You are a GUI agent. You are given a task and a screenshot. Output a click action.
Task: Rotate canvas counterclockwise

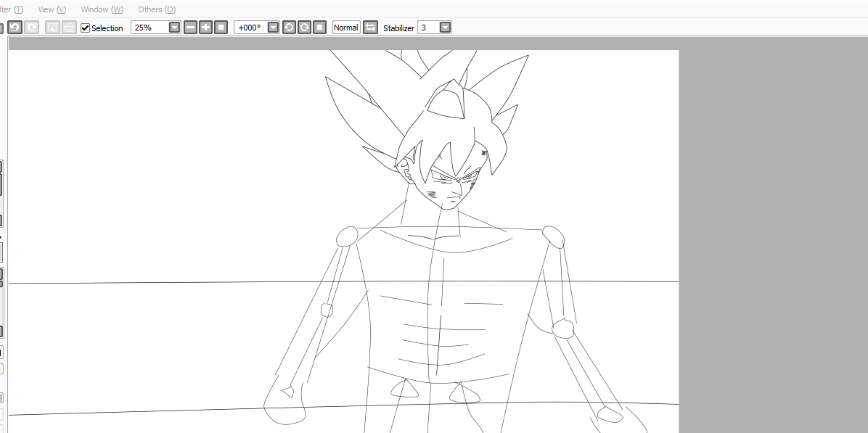click(289, 27)
